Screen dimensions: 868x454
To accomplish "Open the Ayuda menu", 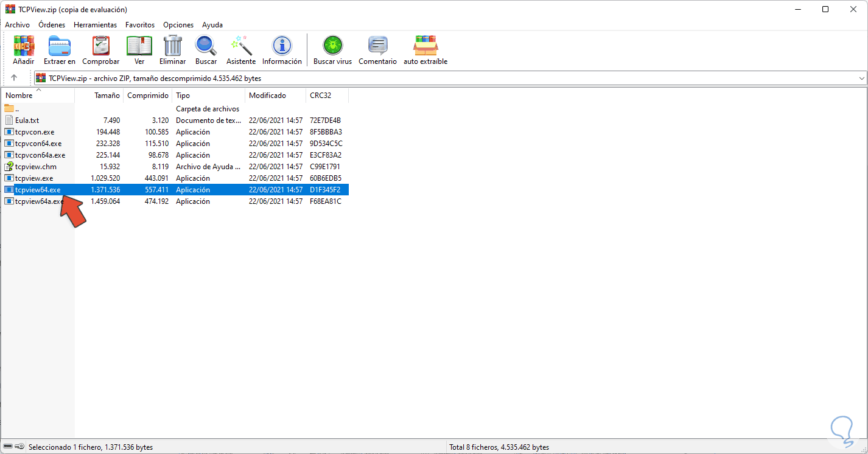I will [212, 25].
